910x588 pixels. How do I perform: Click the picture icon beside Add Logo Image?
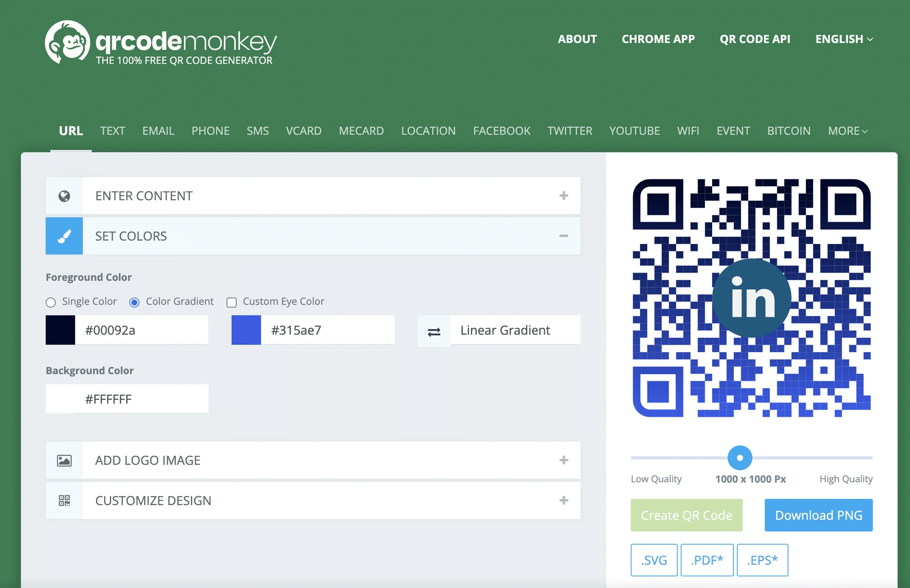(x=64, y=461)
